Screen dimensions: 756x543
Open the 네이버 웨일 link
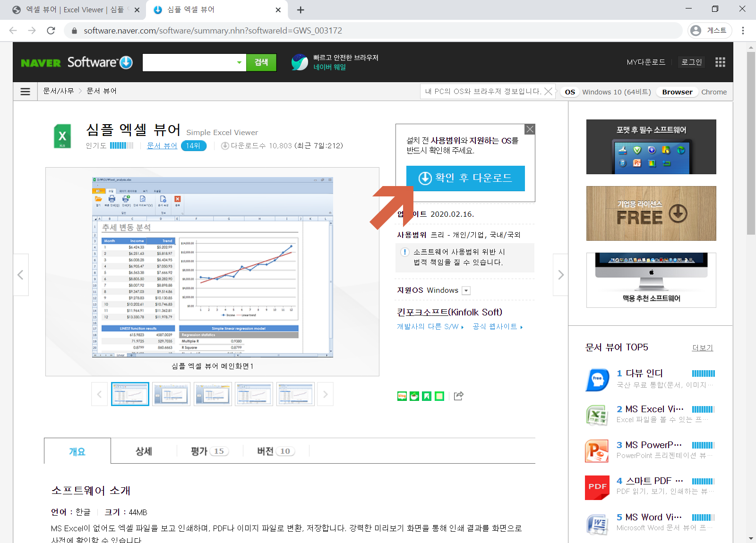tap(330, 68)
